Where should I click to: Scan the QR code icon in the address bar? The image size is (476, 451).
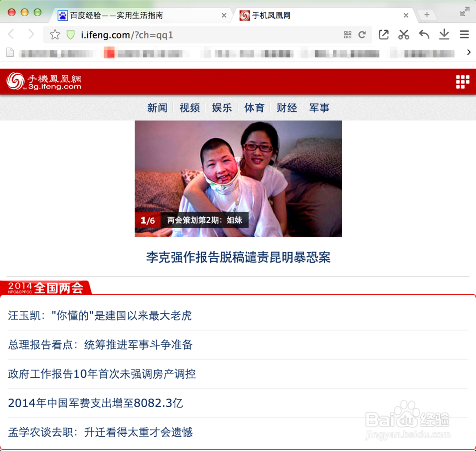pyautogui.click(x=347, y=34)
